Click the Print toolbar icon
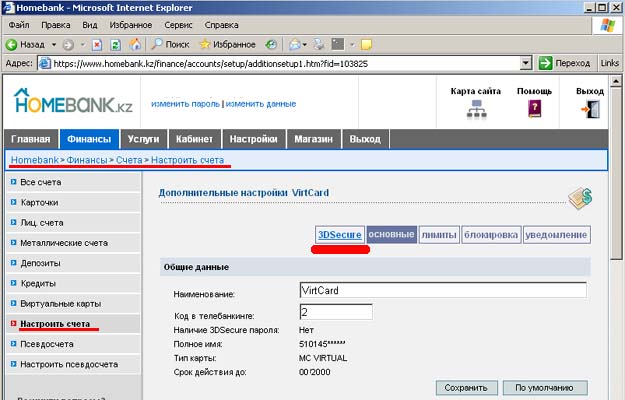 click(319, 45)
